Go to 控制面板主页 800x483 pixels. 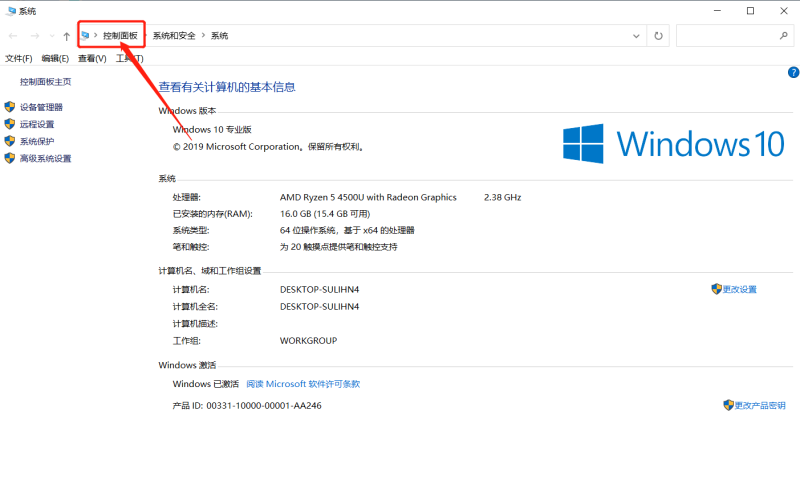click(x=45, y=82)
